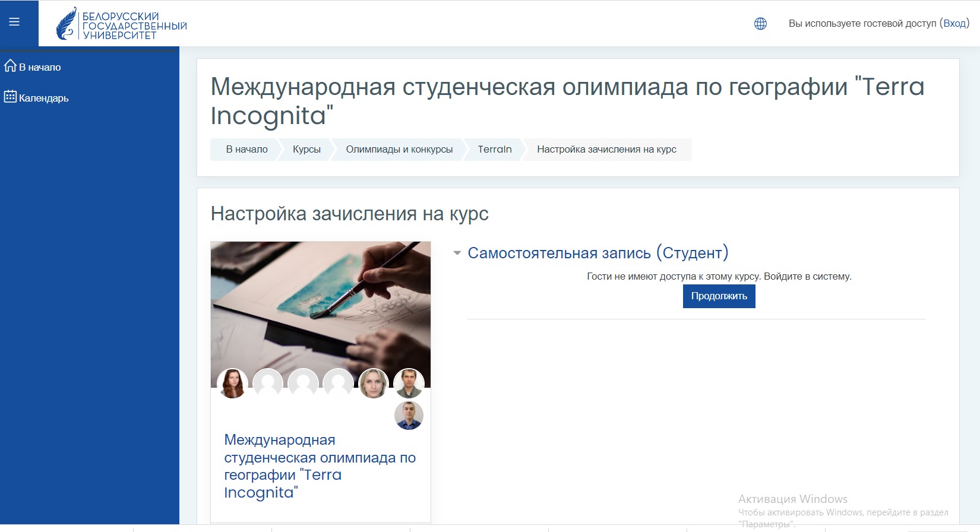980x532 pixels.
Task: Click avatar of man in blue shirt
Action: click(409, 416)
